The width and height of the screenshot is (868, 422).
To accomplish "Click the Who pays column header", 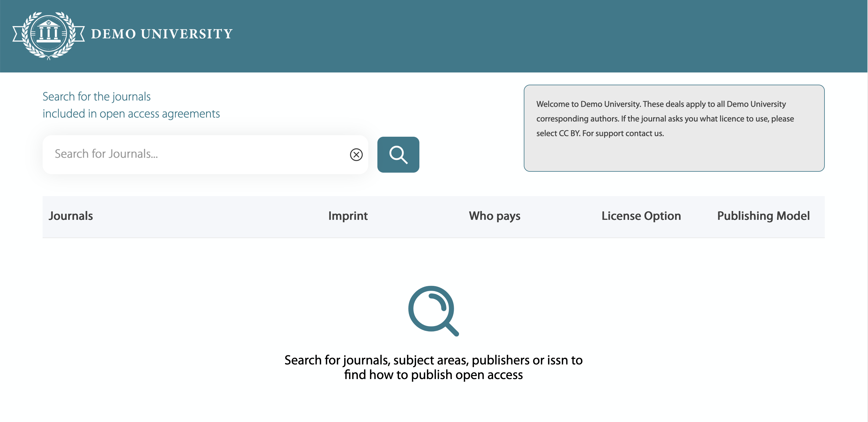I will (x=494, y=216).
